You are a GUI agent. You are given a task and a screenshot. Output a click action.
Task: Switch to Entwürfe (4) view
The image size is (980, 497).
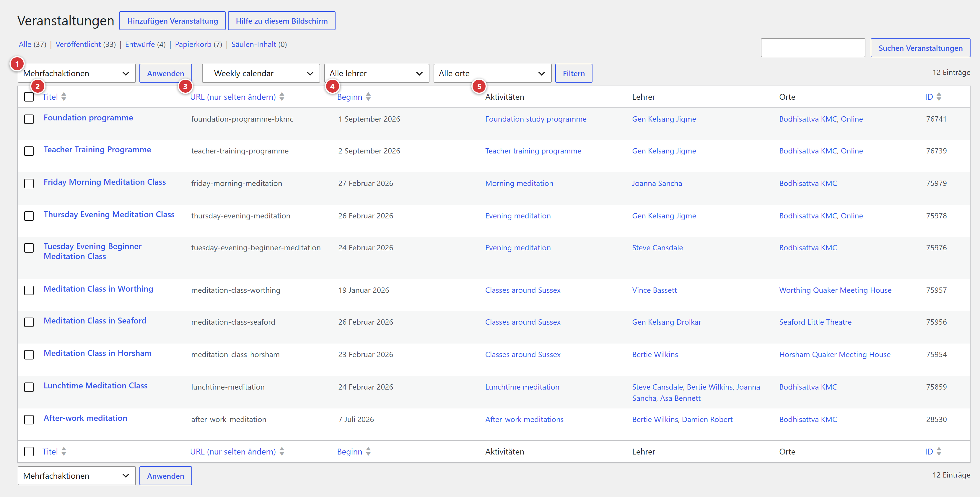click(x=145, y=45)
